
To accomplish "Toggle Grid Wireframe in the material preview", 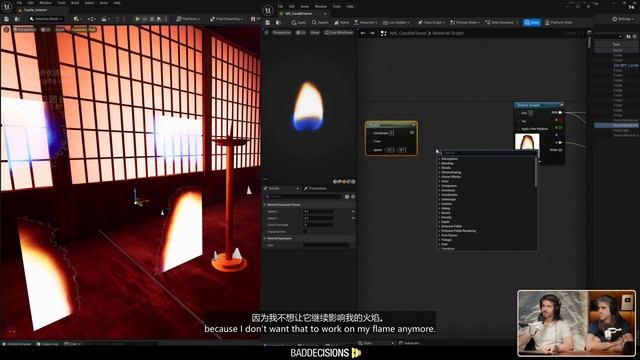I will [338, 32].
